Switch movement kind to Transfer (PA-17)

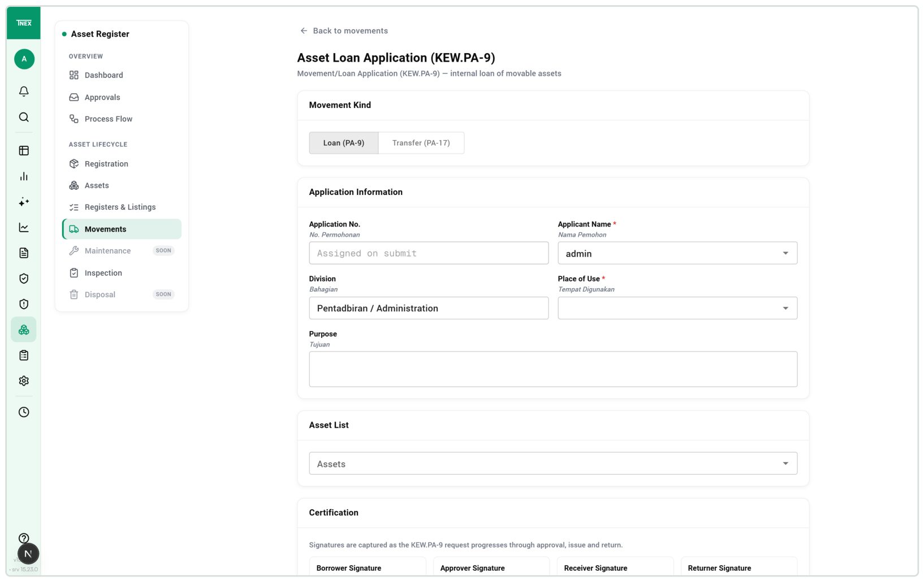(421, 143)
